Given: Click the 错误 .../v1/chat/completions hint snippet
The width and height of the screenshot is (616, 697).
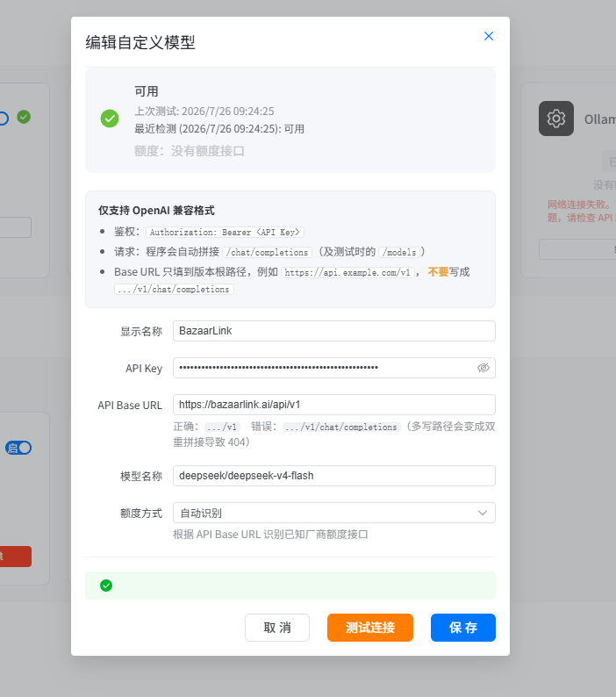Looking at the screenshot, I should click(341, 427).
